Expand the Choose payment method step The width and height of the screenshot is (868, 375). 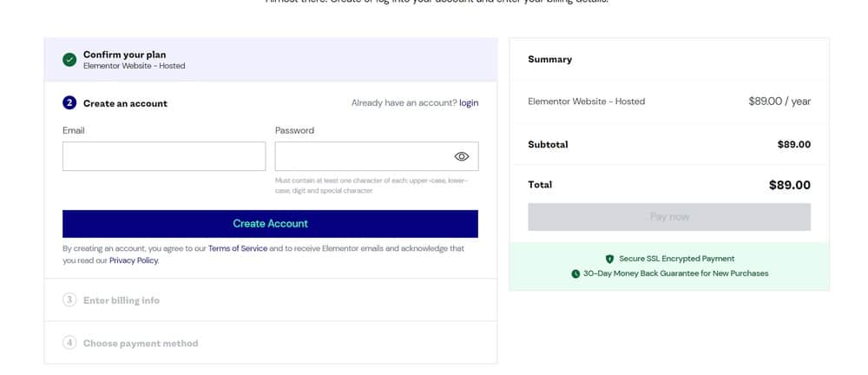coord(141,344)
